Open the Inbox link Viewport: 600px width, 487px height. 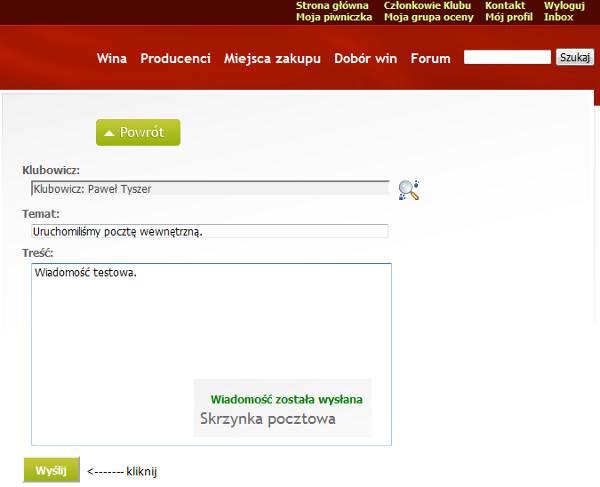tap(558, 17)
